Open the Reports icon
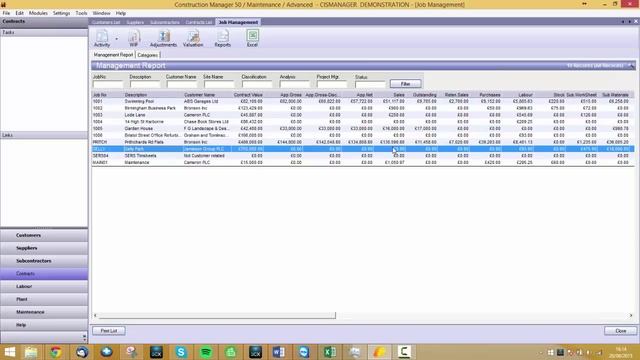The height and width of the screenshot is (360, 640). [x=222, y=39]
